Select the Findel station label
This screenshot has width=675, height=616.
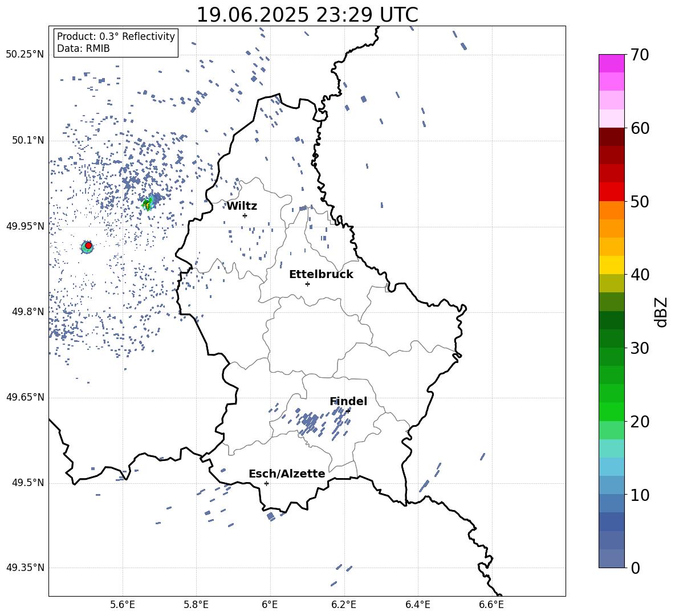click(348, 401)
